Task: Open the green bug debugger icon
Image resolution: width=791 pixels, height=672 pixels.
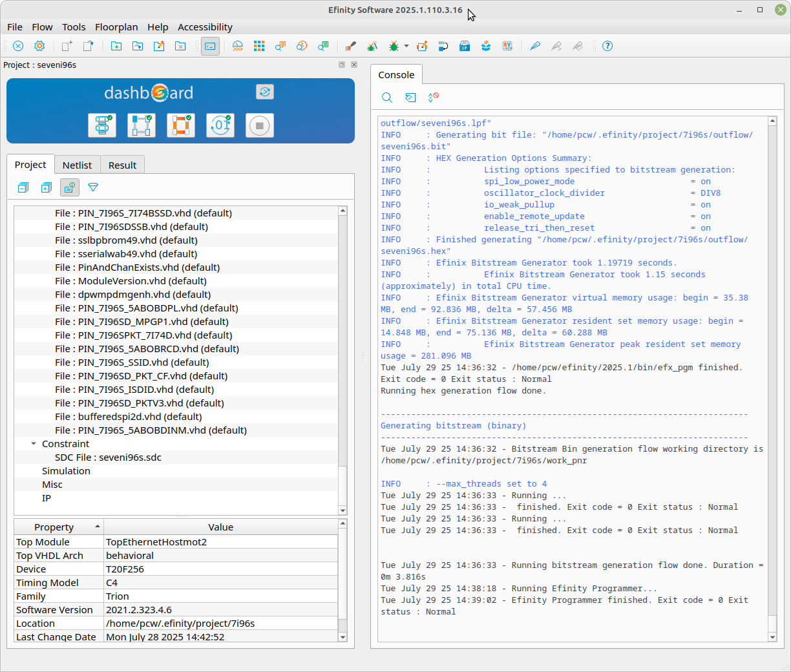Action: (394, 46)
